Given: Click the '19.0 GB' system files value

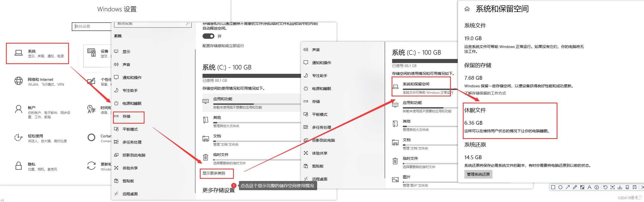Looking at the screenshot, I should 473,38.
